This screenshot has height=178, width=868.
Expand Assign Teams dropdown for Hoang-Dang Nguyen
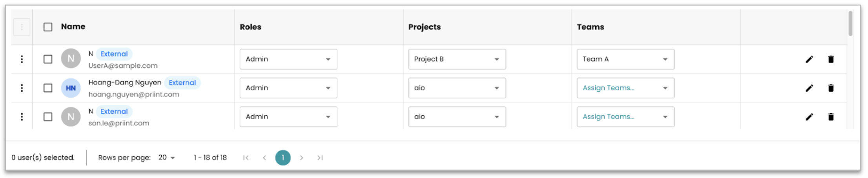[625, 88]
